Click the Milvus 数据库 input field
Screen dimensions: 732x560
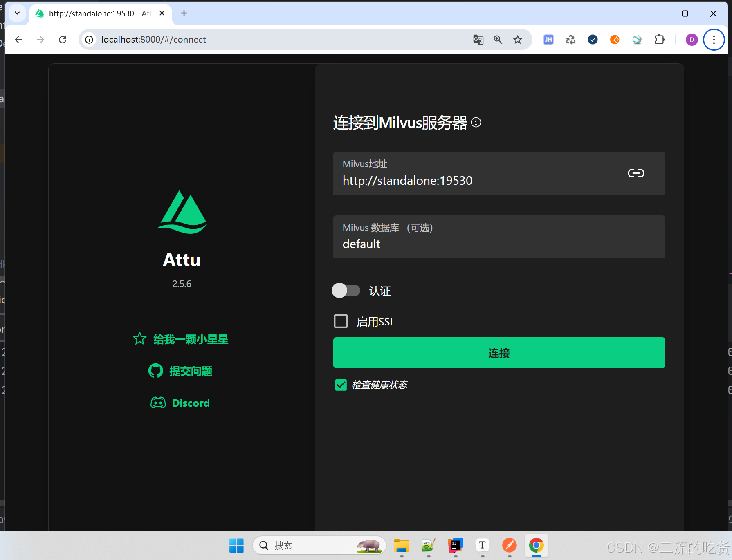[450, 244]
